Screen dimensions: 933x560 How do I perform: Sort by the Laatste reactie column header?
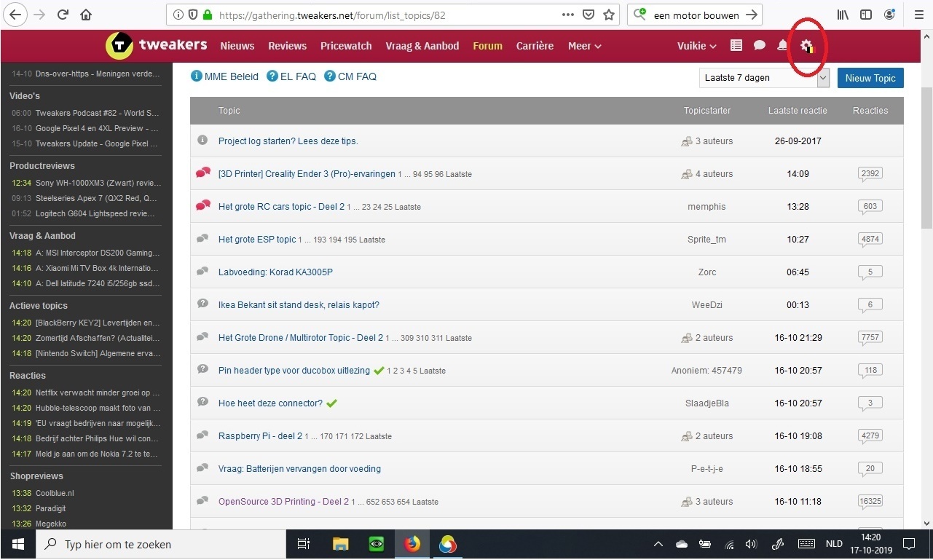(x=798, y=111)
